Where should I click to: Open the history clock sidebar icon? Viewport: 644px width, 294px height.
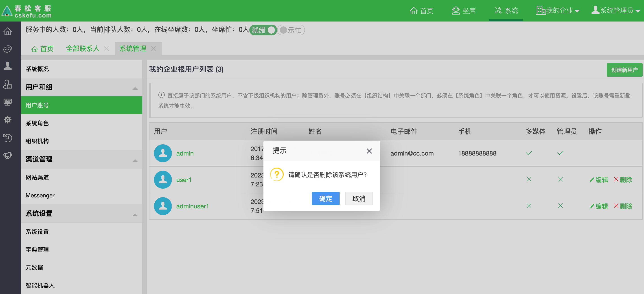(7, 138)
